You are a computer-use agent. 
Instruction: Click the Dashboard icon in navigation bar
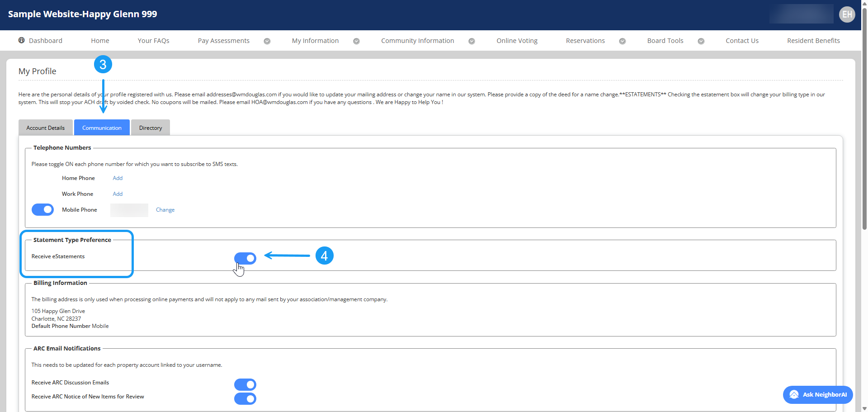[22, 40]
